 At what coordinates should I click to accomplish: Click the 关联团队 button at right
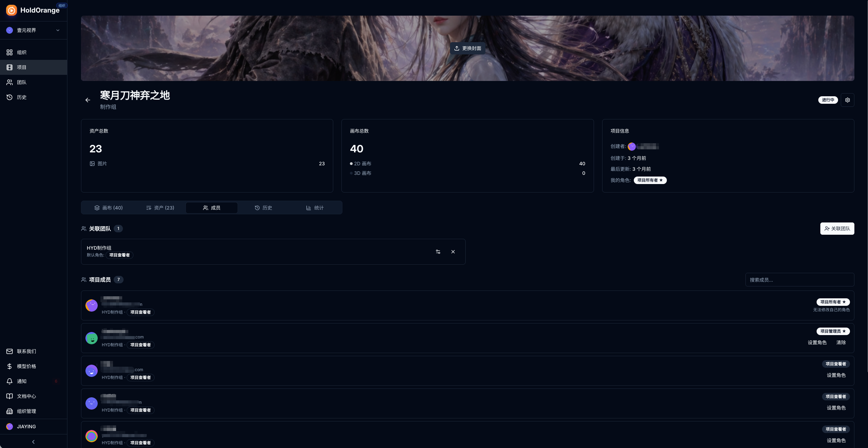[x=837, y=229]
